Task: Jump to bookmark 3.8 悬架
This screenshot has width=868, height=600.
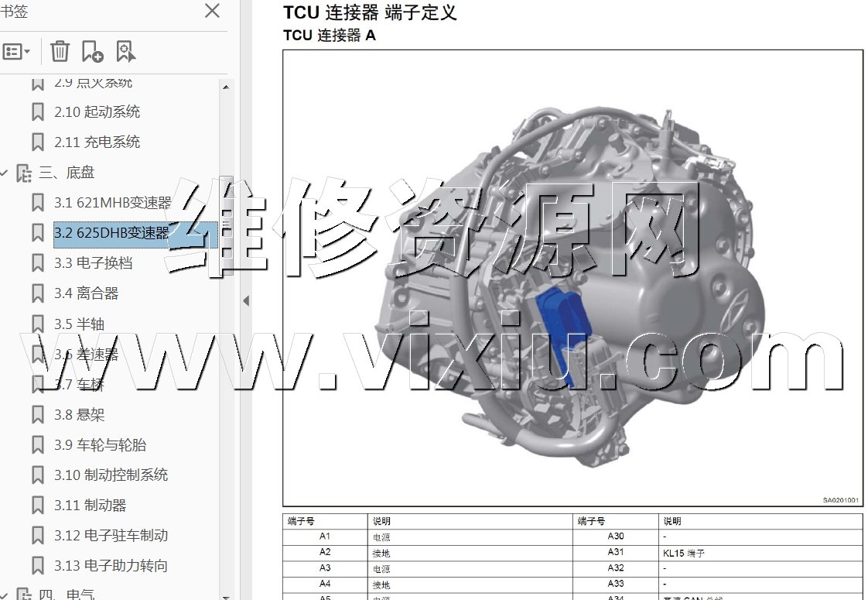Action: point(79,415)
